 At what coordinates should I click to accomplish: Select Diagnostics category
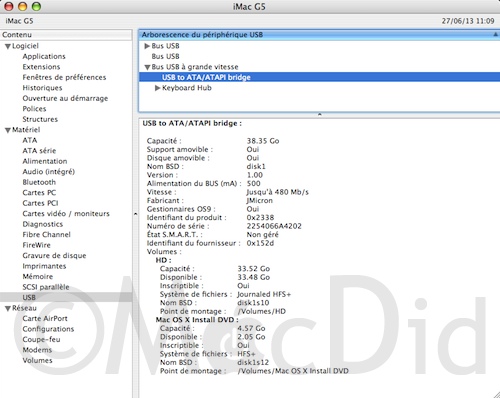pos(43,224)
